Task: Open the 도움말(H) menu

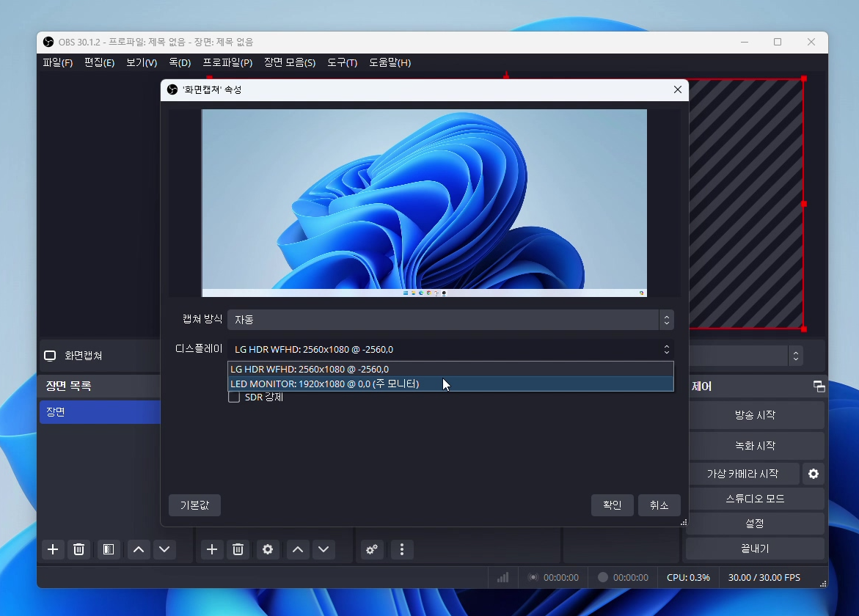Action: (x=390, y=63)
